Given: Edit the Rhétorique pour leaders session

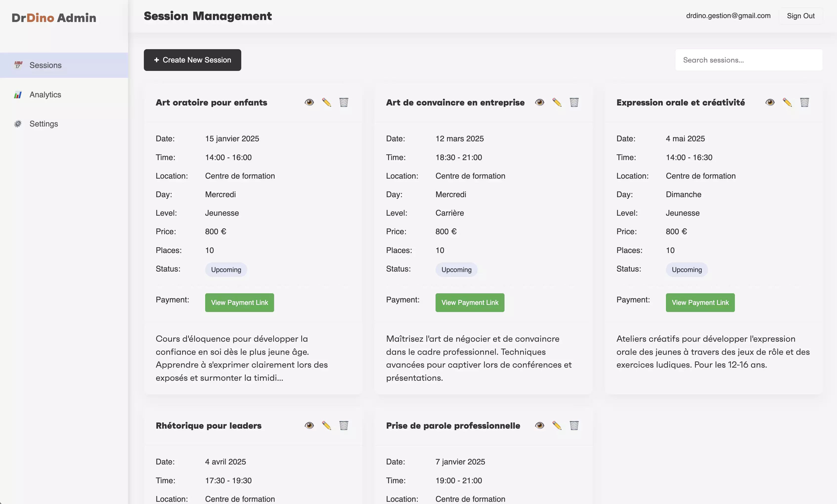Looking at the screenshot, I should (327, 425).
